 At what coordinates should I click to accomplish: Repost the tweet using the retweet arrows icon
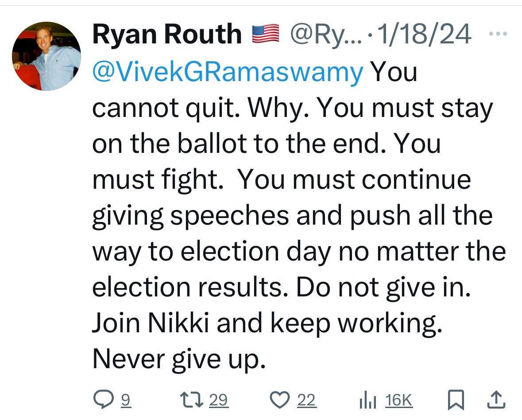[193, 401]
